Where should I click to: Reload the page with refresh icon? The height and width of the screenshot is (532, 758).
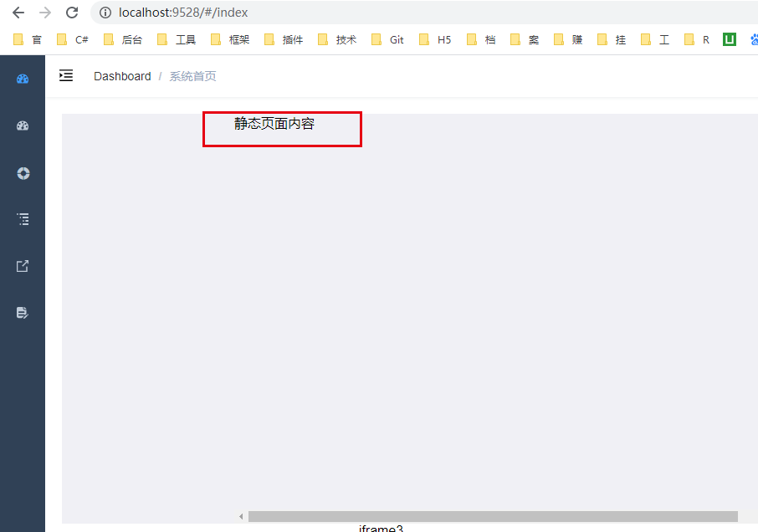pos(72,13)
